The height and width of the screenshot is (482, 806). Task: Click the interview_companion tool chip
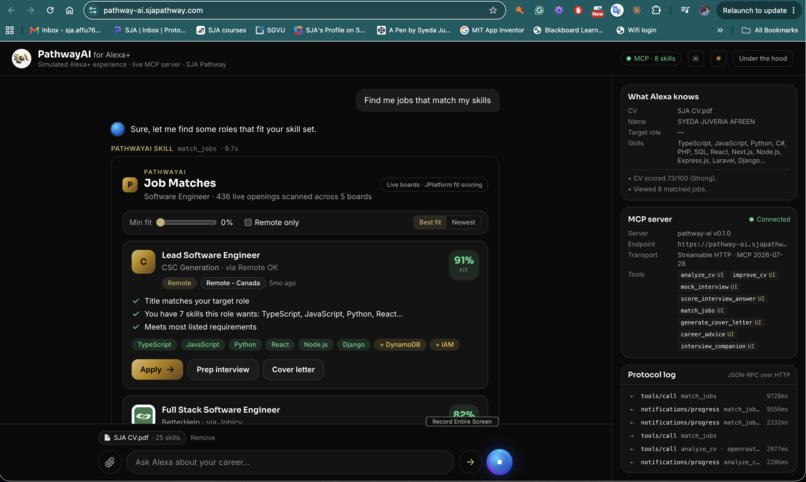[717, 346]
